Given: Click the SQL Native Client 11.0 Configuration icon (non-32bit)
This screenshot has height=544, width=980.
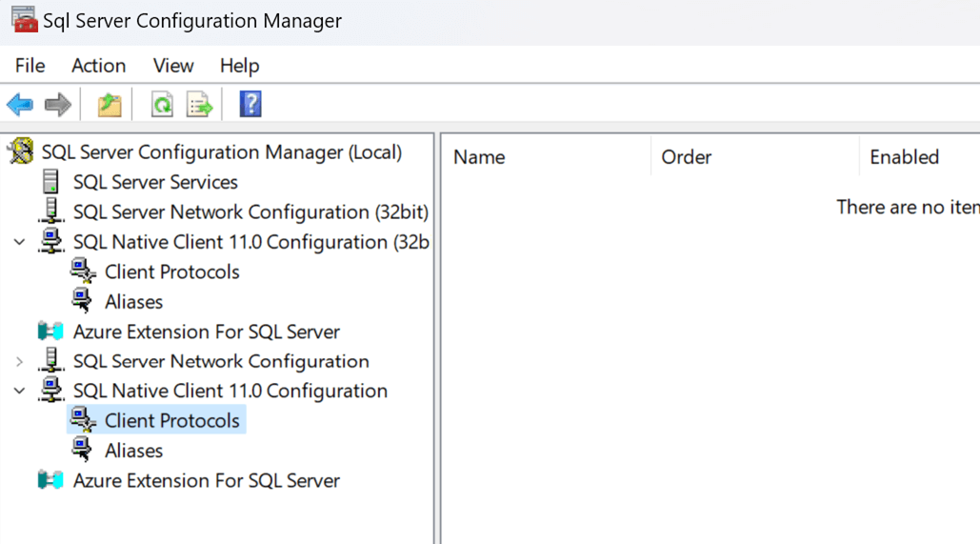Looking at the screenshot, I should coord(51,391).
